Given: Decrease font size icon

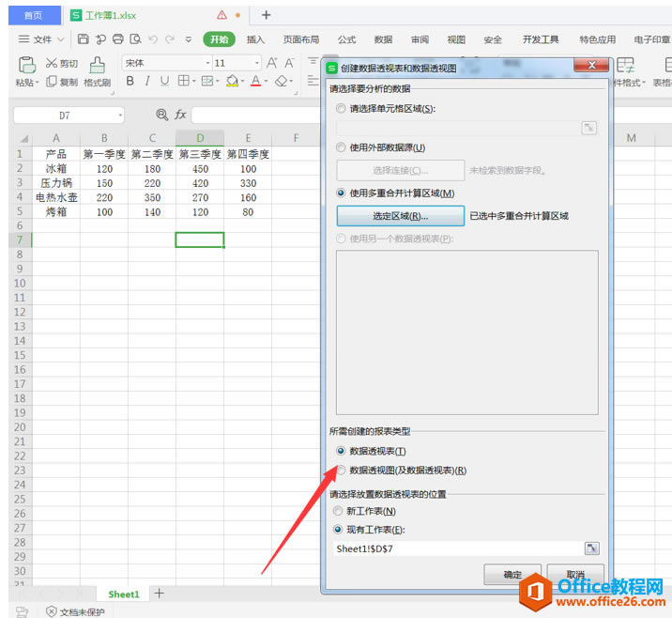Looking at the screenshot, I should click(x=289, y=63).
